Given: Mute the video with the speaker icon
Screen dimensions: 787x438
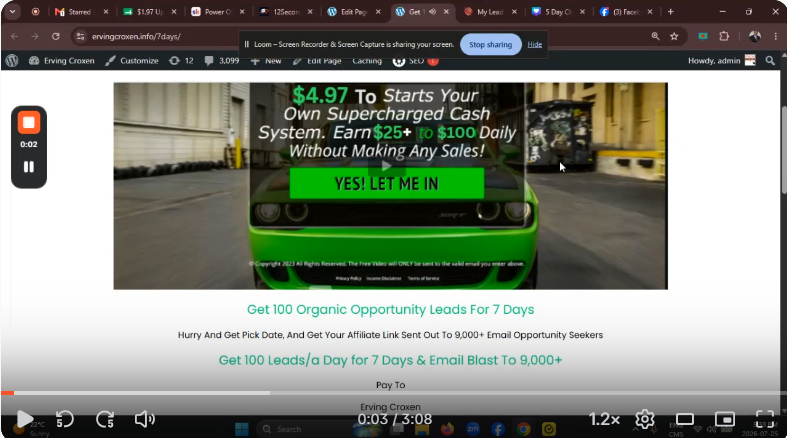Looking at the screenshot, I should (145, 419).
